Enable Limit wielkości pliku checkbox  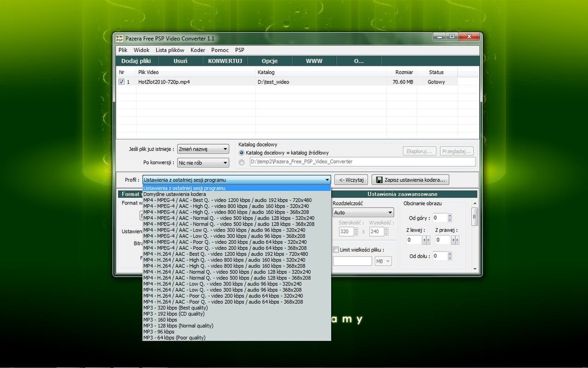click(x=336, y=250)
